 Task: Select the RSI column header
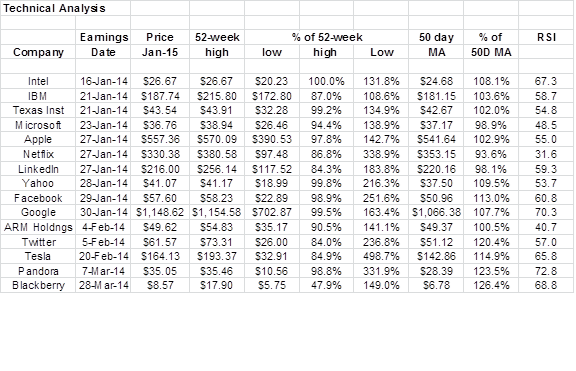546,37
